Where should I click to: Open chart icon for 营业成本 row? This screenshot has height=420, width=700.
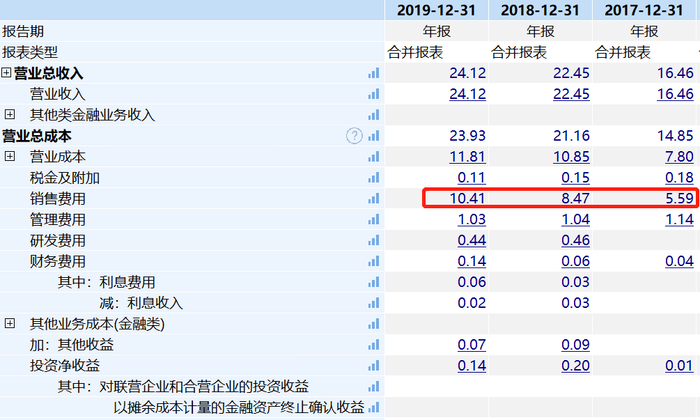coord(374,157)
